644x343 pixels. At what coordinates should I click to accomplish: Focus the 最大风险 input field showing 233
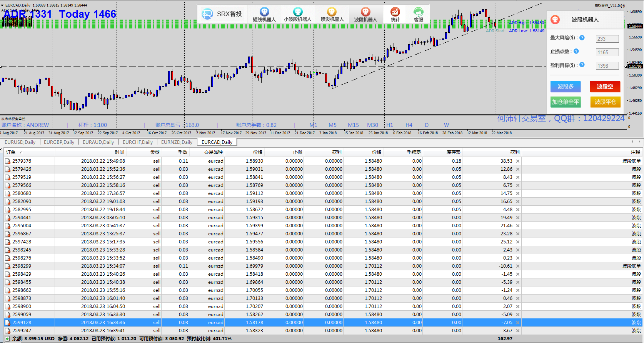(607, 39)
